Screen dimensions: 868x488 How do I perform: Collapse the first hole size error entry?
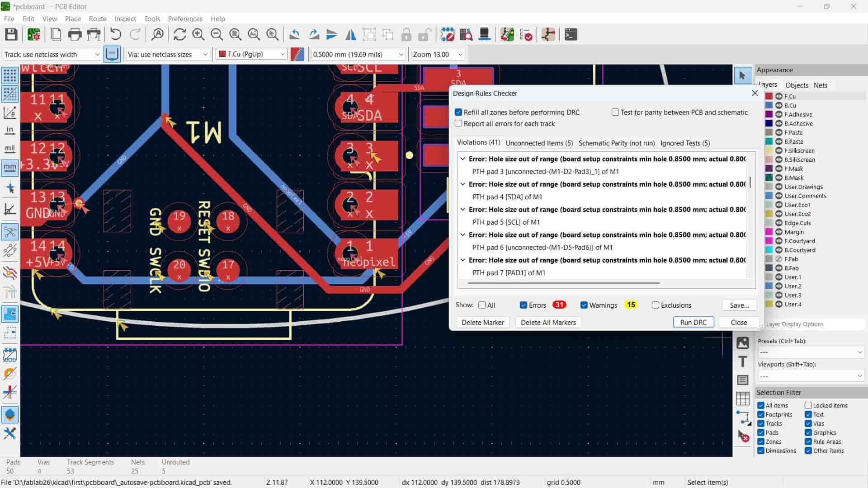tap(462, 159)
